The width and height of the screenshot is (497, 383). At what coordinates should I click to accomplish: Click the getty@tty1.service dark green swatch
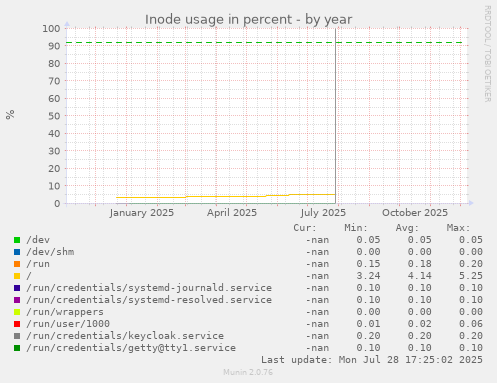(17, 348)
